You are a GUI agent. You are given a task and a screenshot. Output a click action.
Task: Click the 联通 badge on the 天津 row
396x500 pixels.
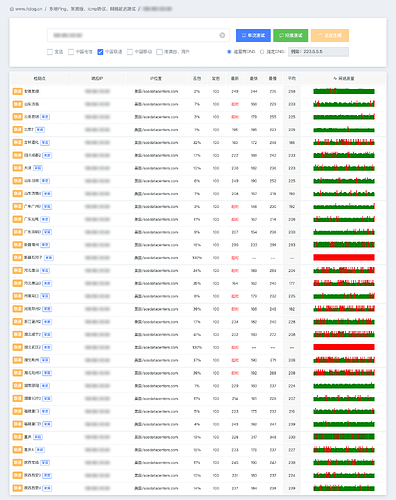coord(18,168)
